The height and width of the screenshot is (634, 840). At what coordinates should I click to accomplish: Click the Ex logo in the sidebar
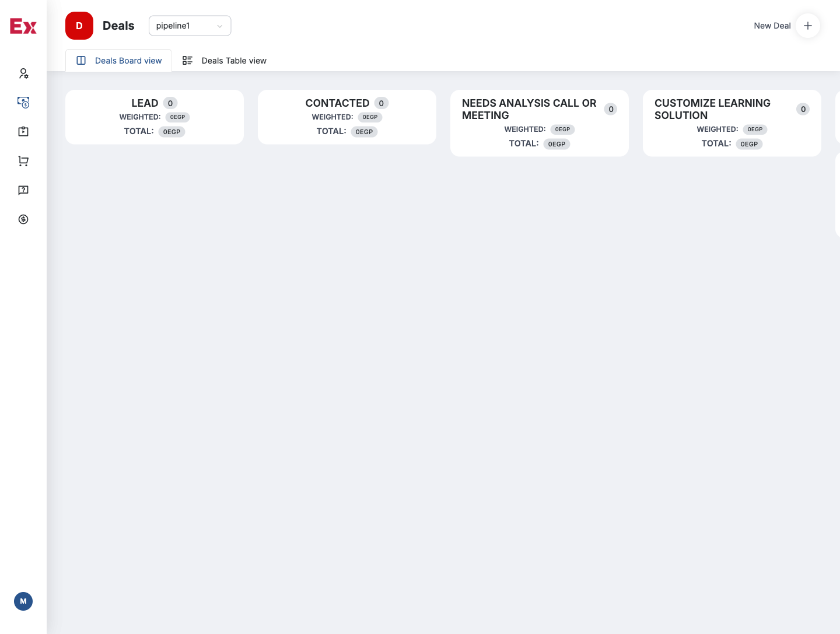click(x=23, y=26)
